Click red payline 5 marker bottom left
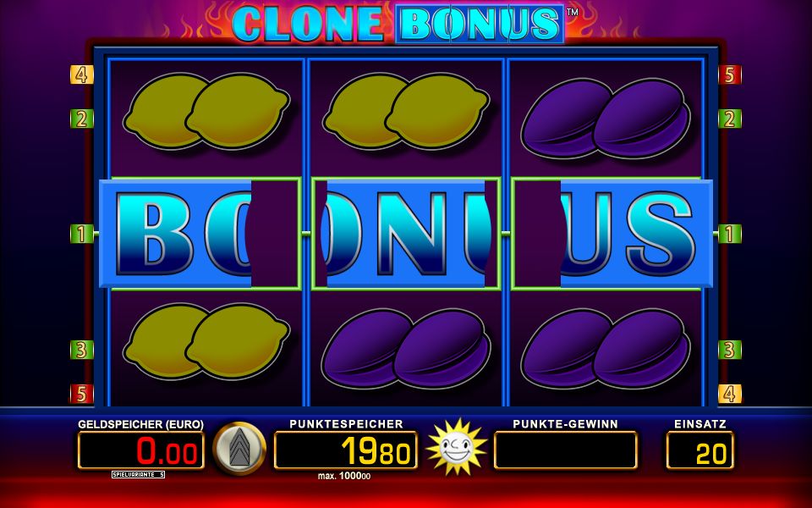 coord(82,394)
